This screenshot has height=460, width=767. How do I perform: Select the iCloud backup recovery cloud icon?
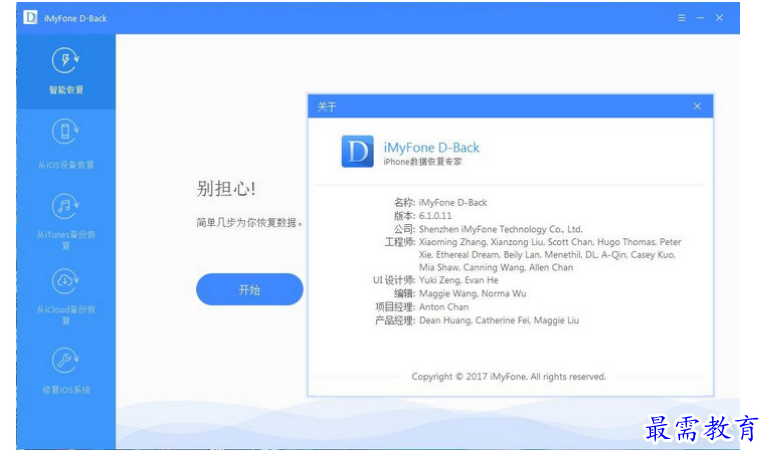65,281
